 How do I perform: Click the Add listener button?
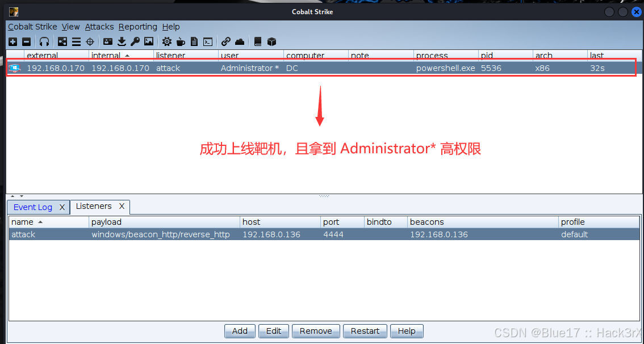click(x=240, y=331)
